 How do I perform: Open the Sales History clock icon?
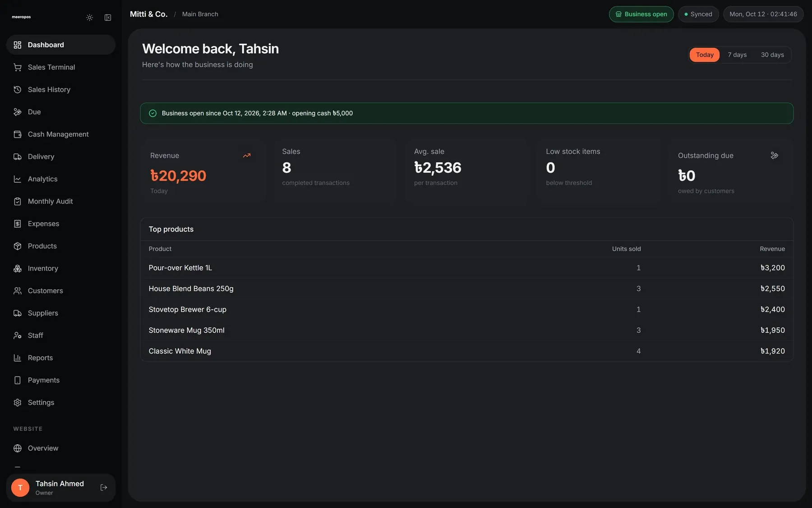pos(18,89)
